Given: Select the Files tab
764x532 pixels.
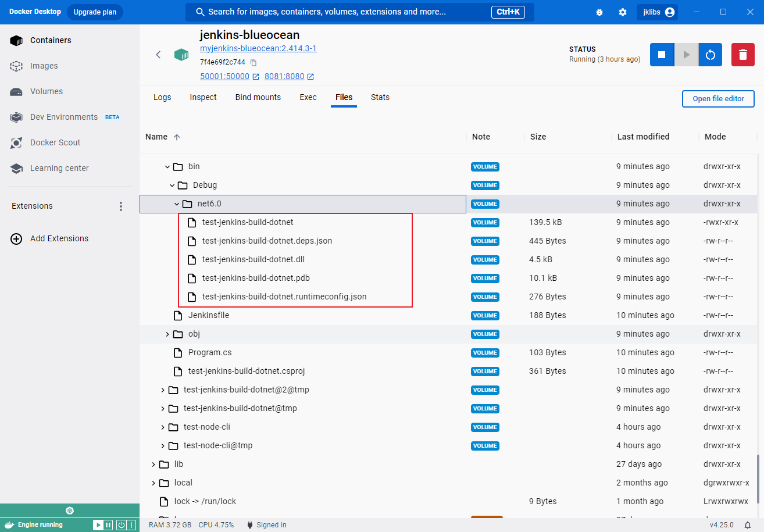Looking at the screenshot, I should point(344,97).
